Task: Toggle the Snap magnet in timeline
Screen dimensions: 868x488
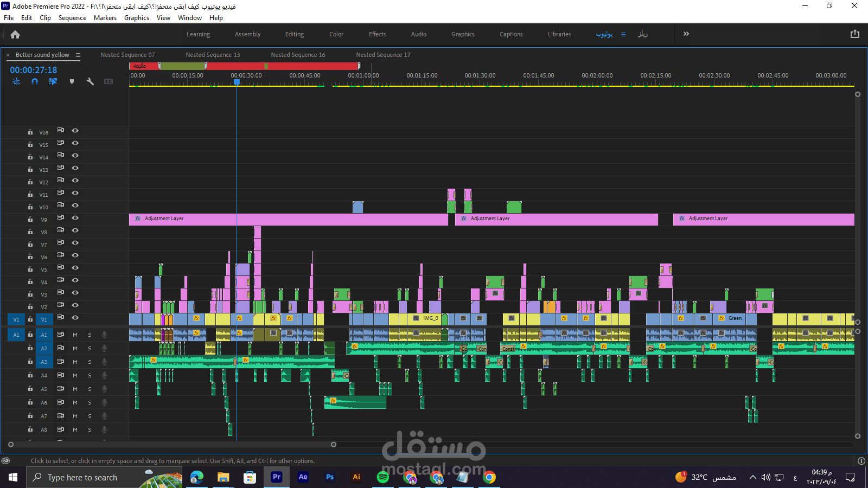Action: (x=35, y=81)
